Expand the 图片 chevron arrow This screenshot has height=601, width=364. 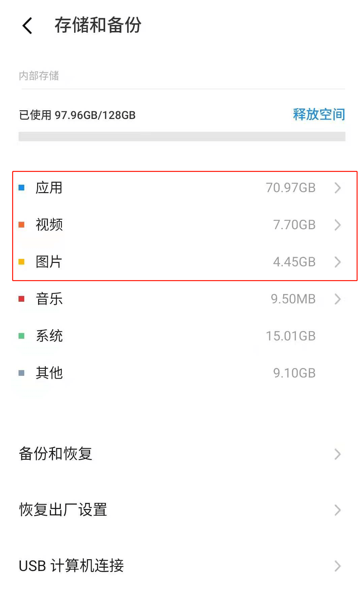[338, 262]
